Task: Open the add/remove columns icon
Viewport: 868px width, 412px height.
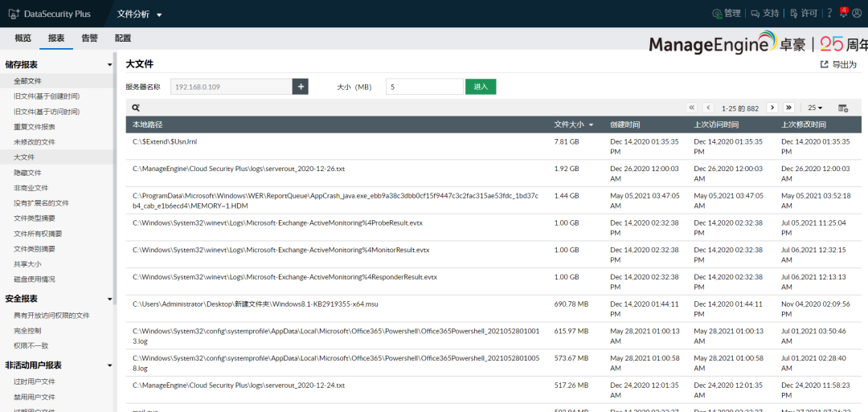Action: (843, 108)
